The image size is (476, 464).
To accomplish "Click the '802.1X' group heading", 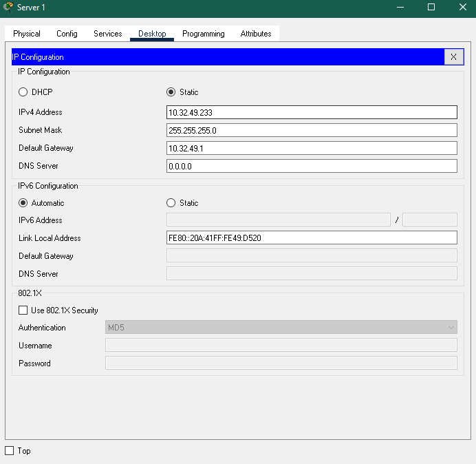I will click(x=30, y=293).
